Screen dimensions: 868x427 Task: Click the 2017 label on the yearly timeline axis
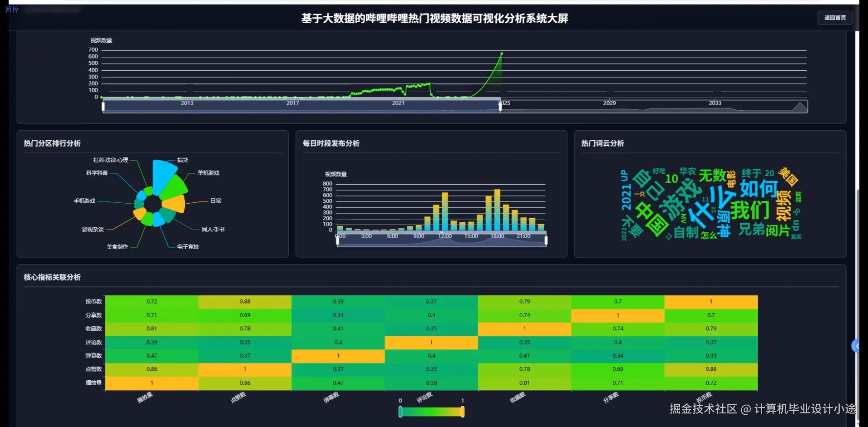293,103
